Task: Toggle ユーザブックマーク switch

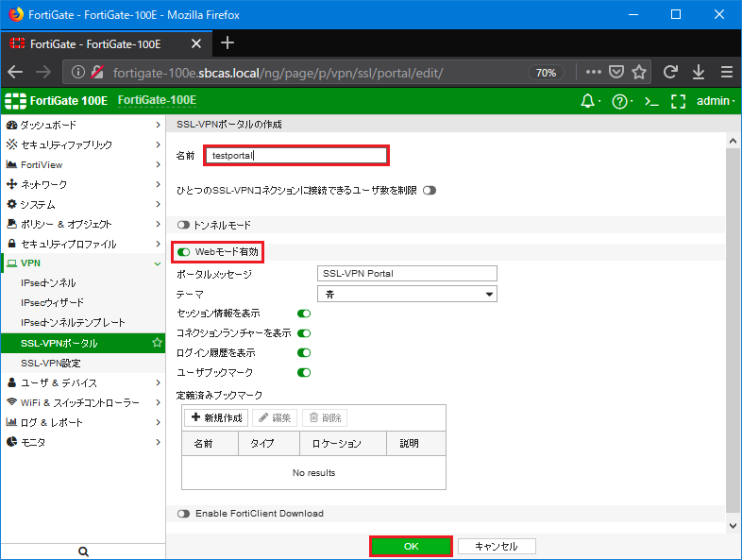Action: click(304, 372)
